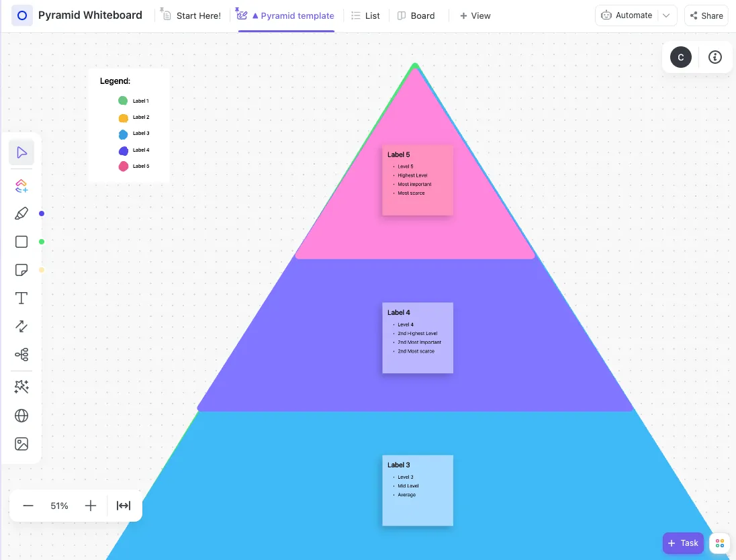Pick the green shape color dot
Screen dimensions: 736x560
click(x=42, y=242)
